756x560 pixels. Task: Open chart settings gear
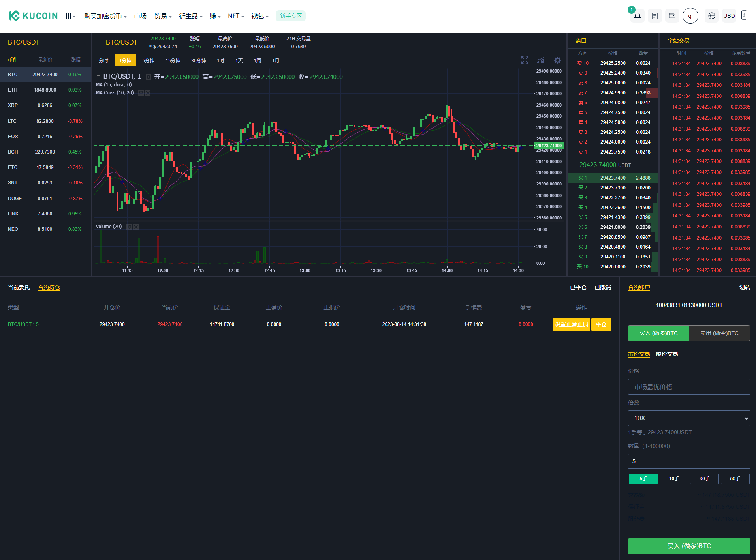557,60
